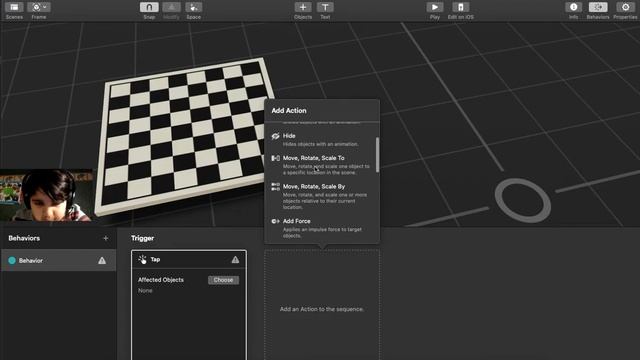Click the Add Force icon
640x360 pixels.
pos(276,221)
